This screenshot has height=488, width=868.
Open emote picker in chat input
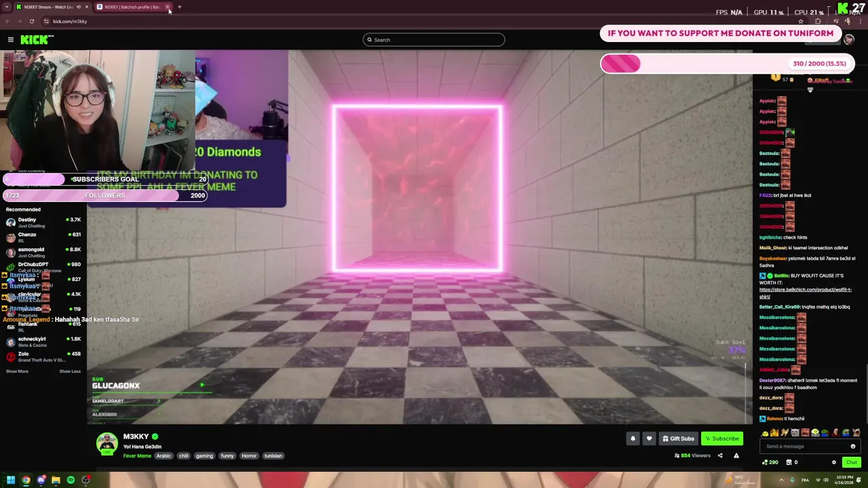click(x=853, y=447)
